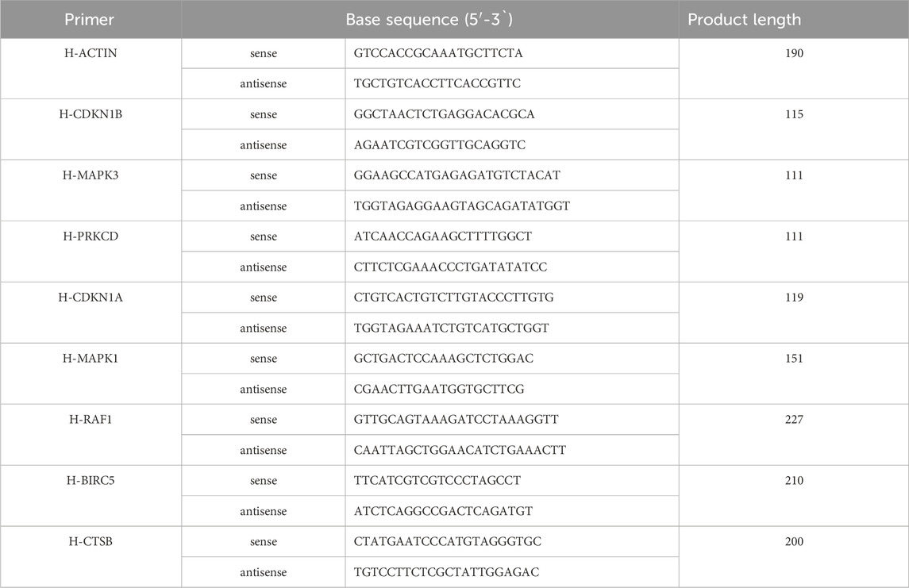
Task: Click the H-RAF1 antisense label
Action: [x=264, y=451]
